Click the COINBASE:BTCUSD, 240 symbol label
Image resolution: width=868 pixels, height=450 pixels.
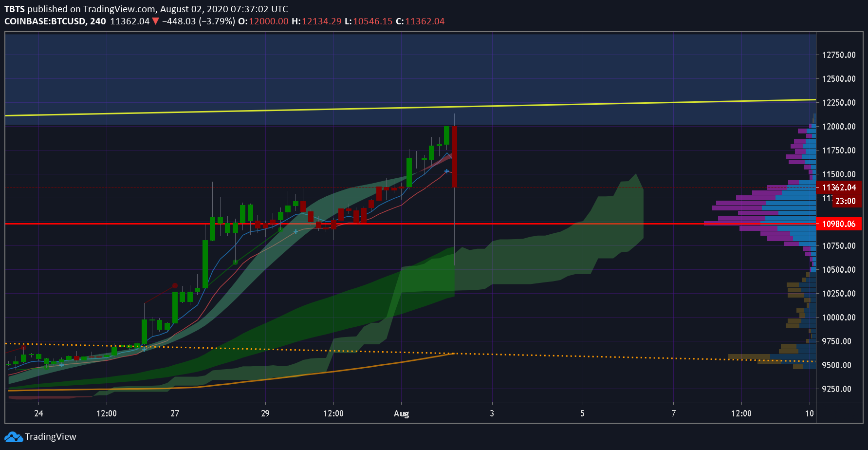(55, 21)
